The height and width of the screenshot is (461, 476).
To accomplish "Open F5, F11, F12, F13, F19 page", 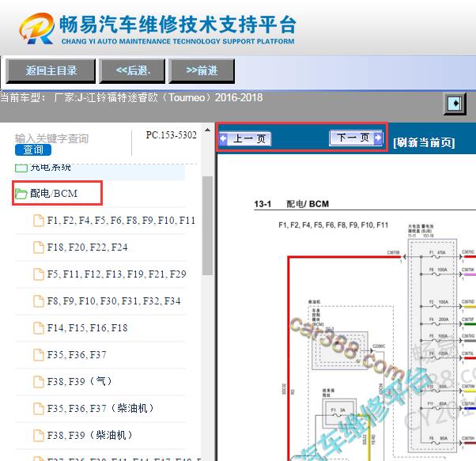I will (116, 274).
